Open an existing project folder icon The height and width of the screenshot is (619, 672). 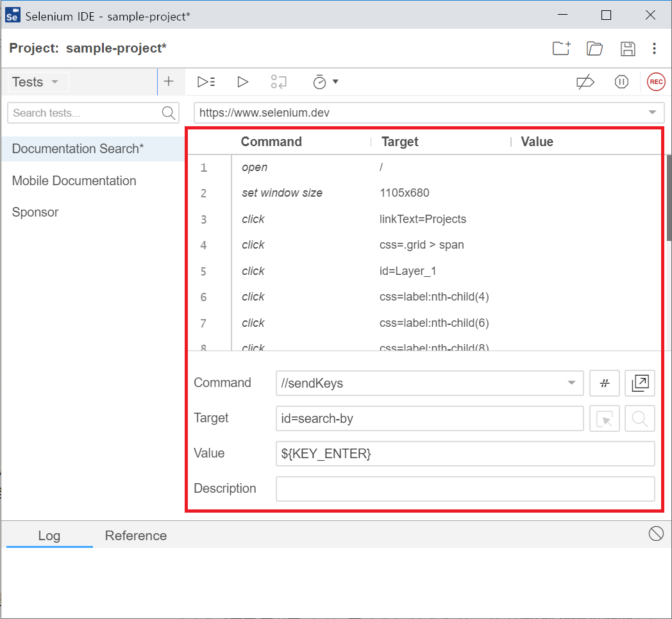594,49
